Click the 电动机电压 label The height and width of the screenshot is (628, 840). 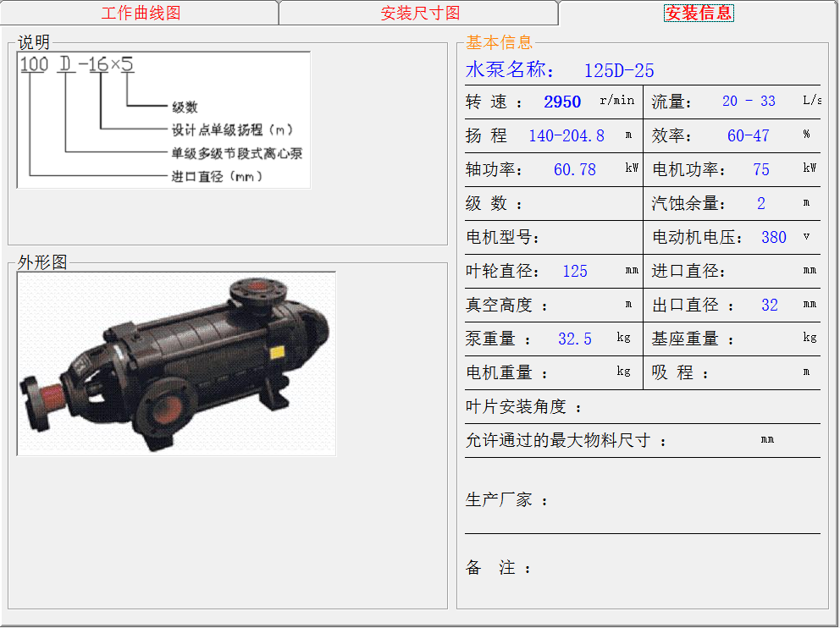pos(696,237)
